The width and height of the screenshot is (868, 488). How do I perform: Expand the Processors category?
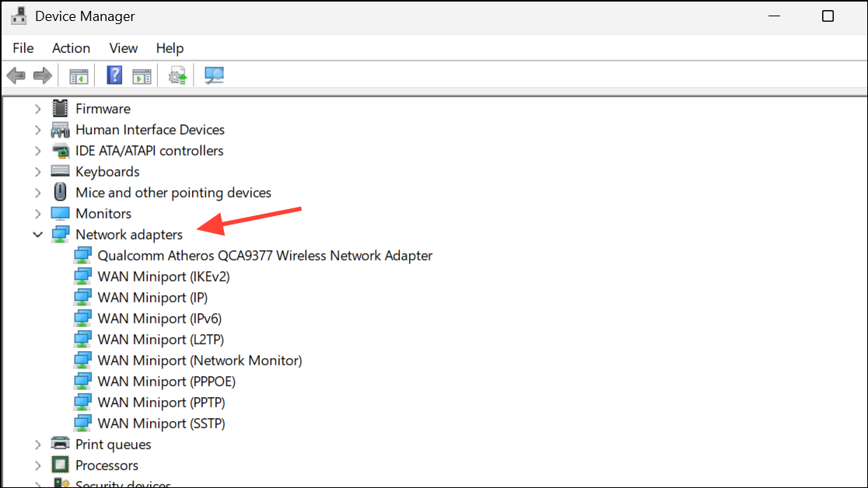point(37,465)
